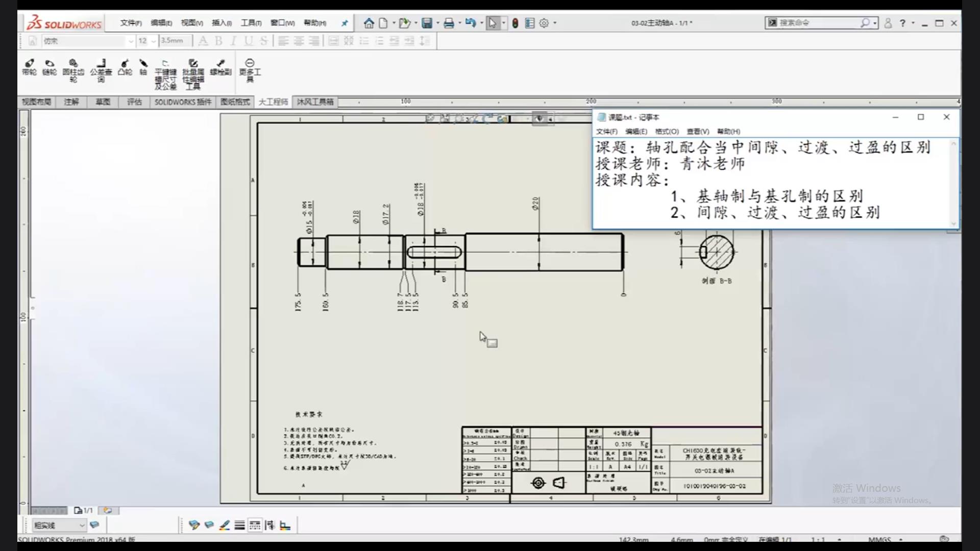
Task: Expand the search type dropdown arrow
Action: (x=875, y=23)
